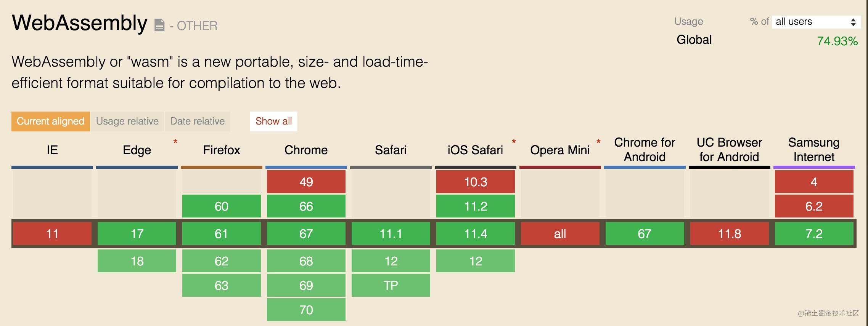868x326 pixels.
Task: Click the global usage 74.93% value
Action: pyautogui.click(x=837, y=41)
